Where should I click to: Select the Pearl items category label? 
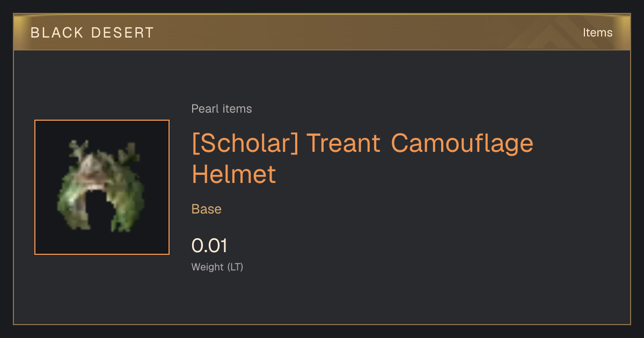222,109
